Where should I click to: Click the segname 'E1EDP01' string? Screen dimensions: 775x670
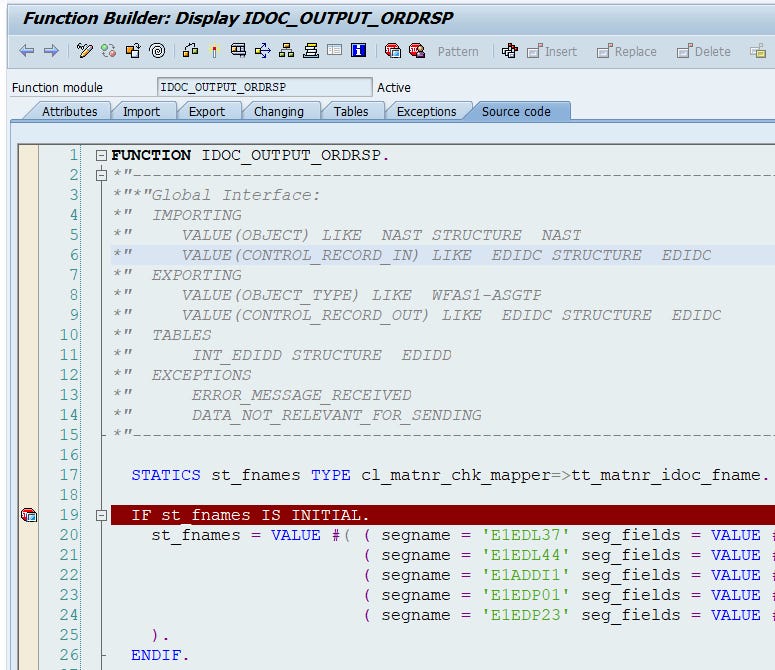tap(526, 595)
